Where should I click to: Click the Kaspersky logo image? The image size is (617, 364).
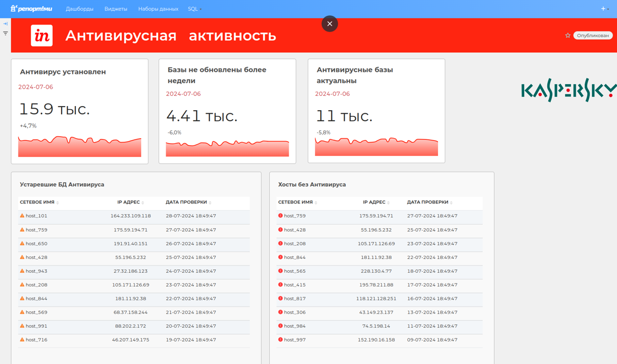tap(569, 90)
